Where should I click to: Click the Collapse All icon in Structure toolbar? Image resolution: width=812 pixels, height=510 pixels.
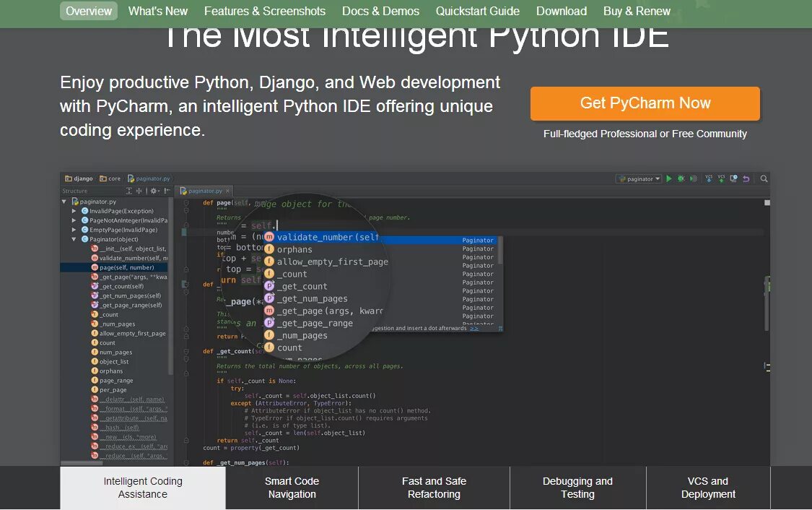[139, 191]
